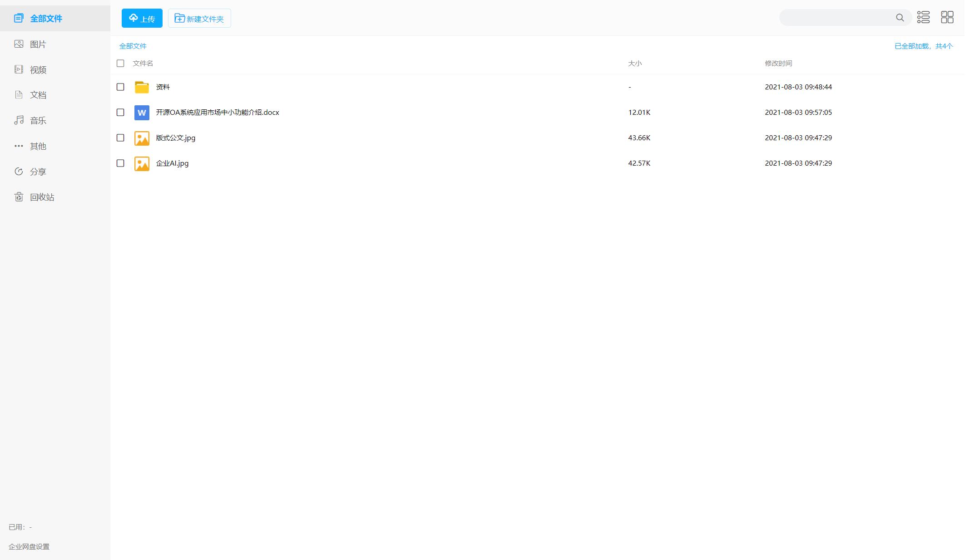Open the 分享 section
Screen dimensions: 970x560
pos(55,172)
